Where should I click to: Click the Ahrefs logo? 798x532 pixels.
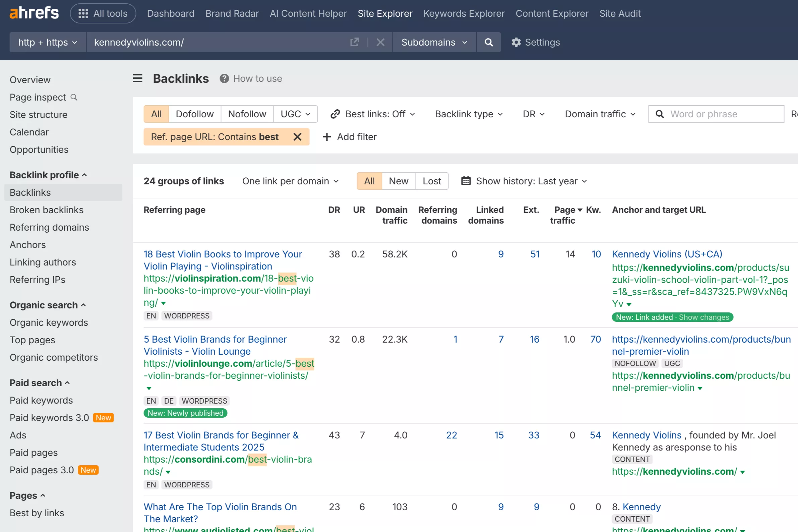[x=34, y=13]
